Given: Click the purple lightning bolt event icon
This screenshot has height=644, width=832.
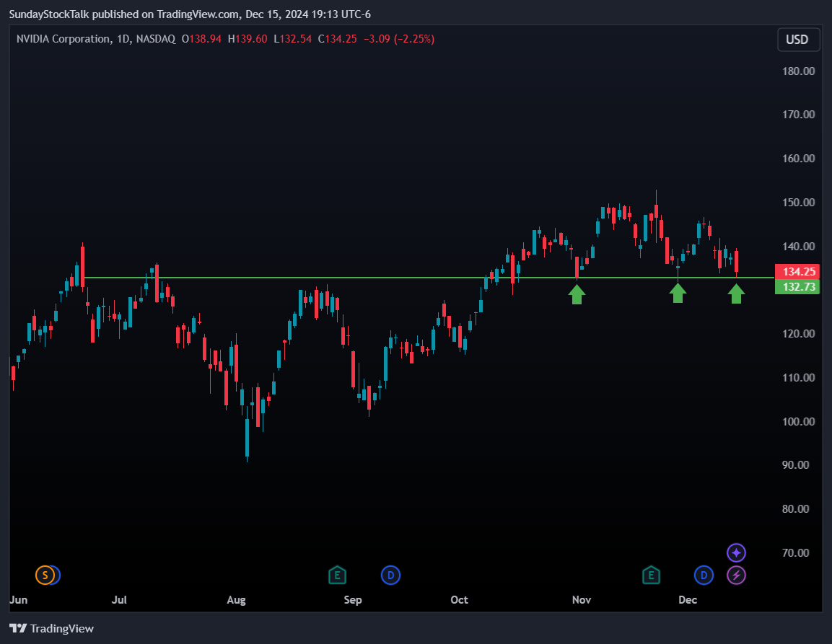Looking at the screenshot, I should coord(736,575).
